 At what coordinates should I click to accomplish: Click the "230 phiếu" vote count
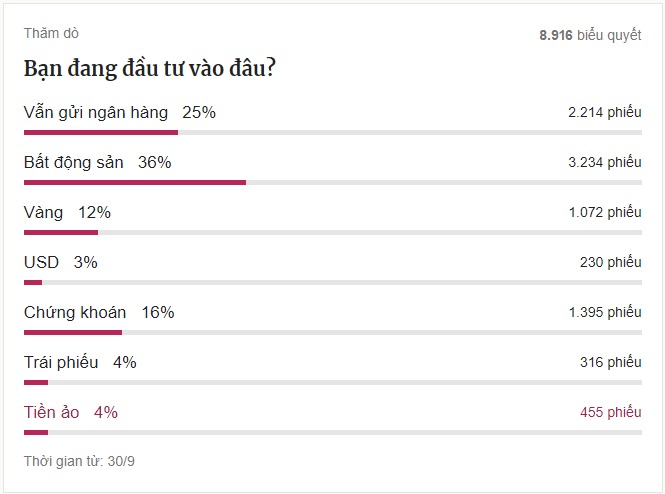click(610, 263)
